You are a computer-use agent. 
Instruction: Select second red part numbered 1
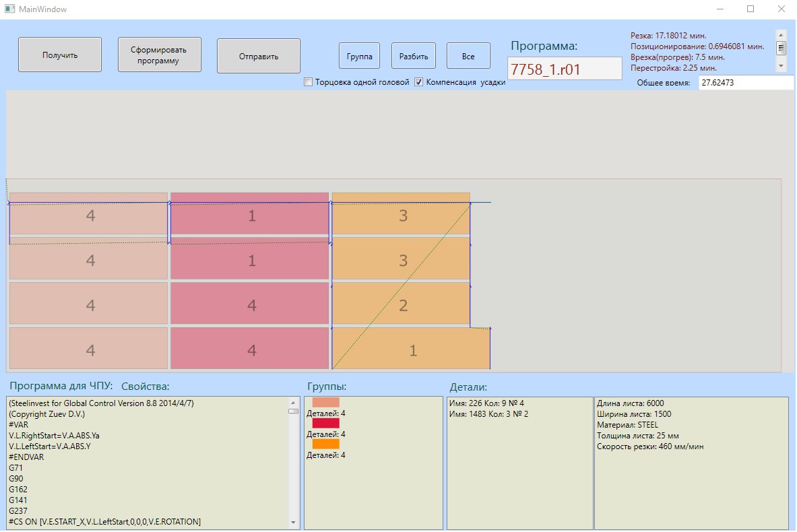click(x=249, y=259)
